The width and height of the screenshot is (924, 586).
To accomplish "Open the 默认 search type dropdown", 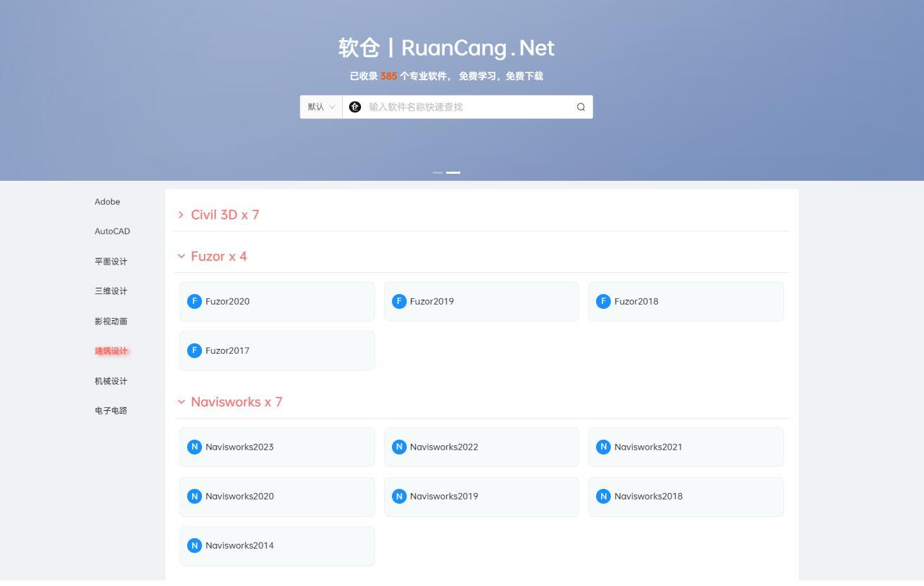I will (x=321, y=107).
